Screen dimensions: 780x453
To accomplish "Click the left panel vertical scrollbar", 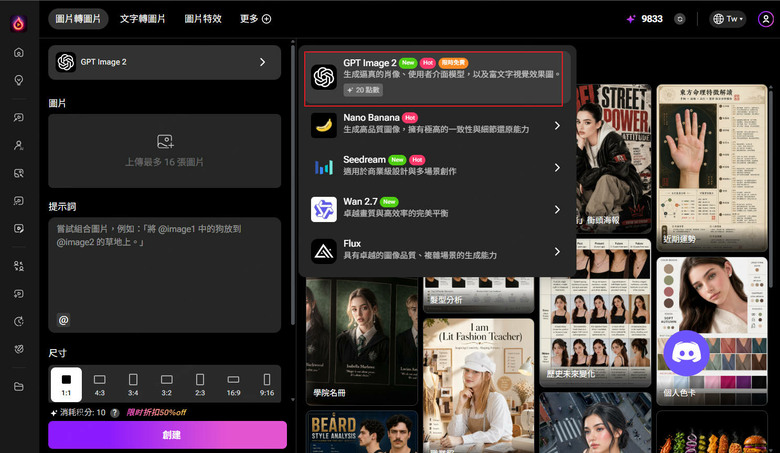I will click(x=292, y=184).
